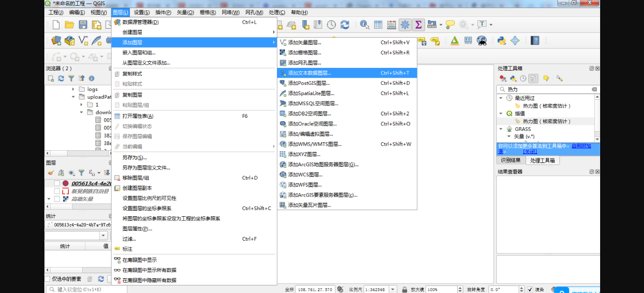Check the 仅选中的要素 checkbox
This screenshot has height=293, width=644.
[47, 279]
